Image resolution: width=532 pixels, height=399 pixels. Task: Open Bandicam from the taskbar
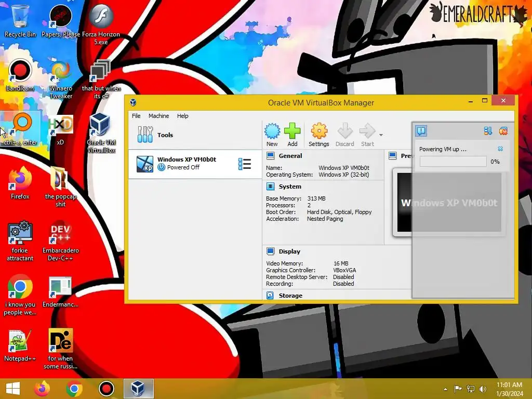(x=106, y=389)
